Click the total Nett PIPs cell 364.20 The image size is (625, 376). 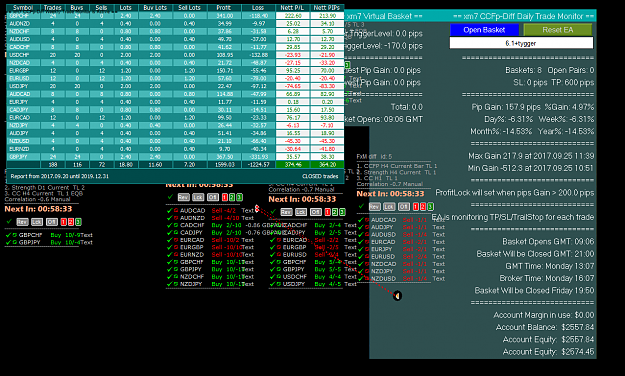pos(327,164)
